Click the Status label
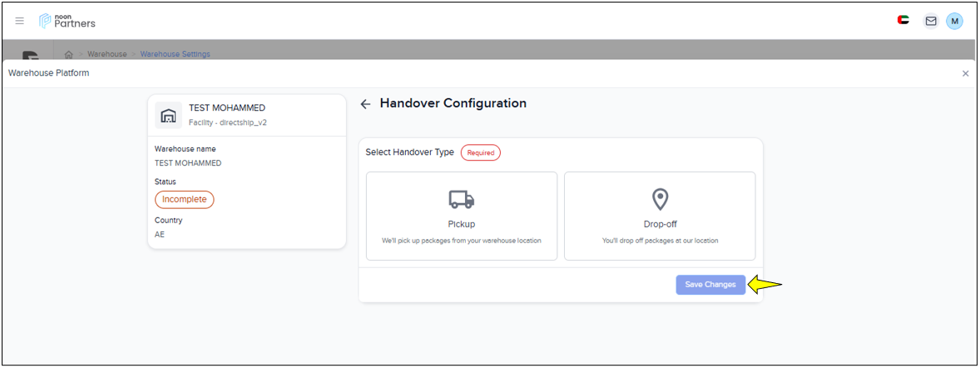 point(166,182)
